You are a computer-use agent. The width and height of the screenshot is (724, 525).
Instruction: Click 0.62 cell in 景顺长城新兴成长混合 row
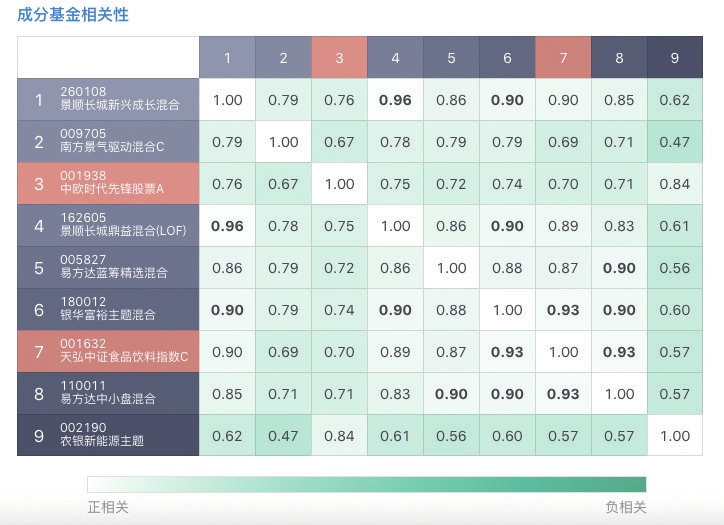[675, 100]
